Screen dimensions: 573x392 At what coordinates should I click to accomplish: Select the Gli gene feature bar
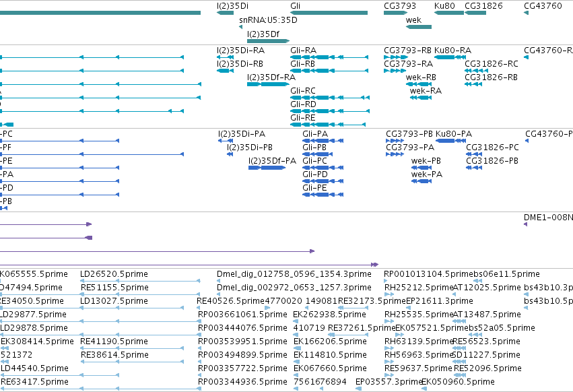(329, 13)
